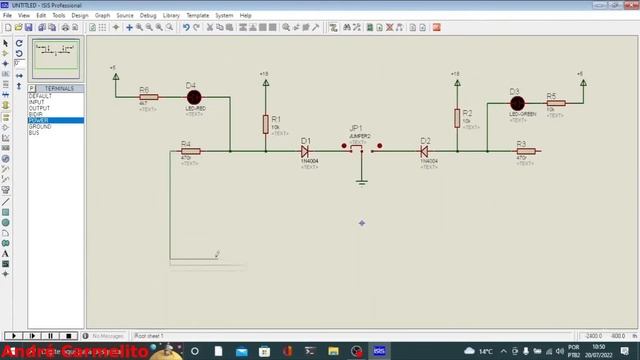Open the Edit menu
The width and height of the screenshot is (640, 360).
41,15
